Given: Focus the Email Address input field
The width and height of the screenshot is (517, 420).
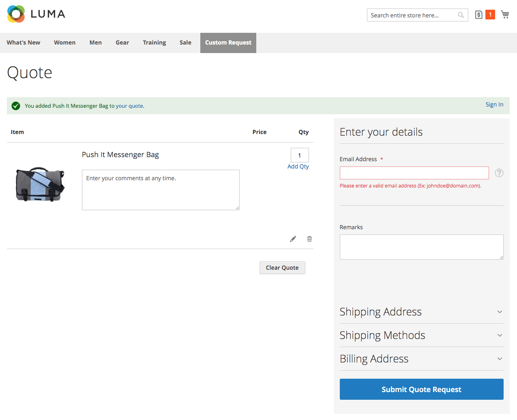Looking at the screenshot, I should pos(414,173).
